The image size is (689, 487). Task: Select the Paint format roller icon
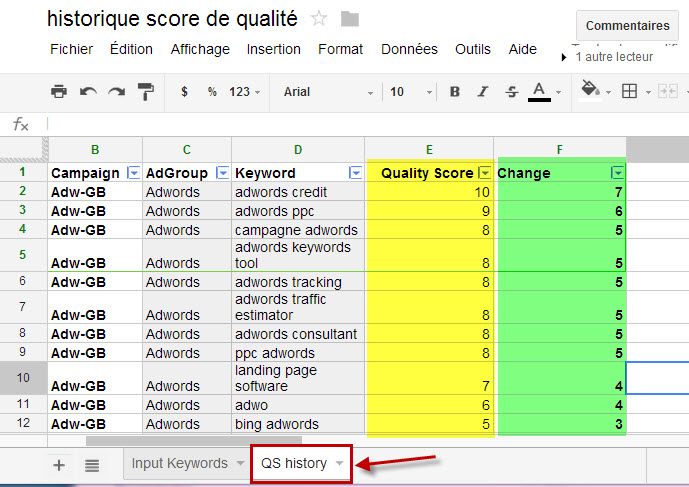point(145,91)
